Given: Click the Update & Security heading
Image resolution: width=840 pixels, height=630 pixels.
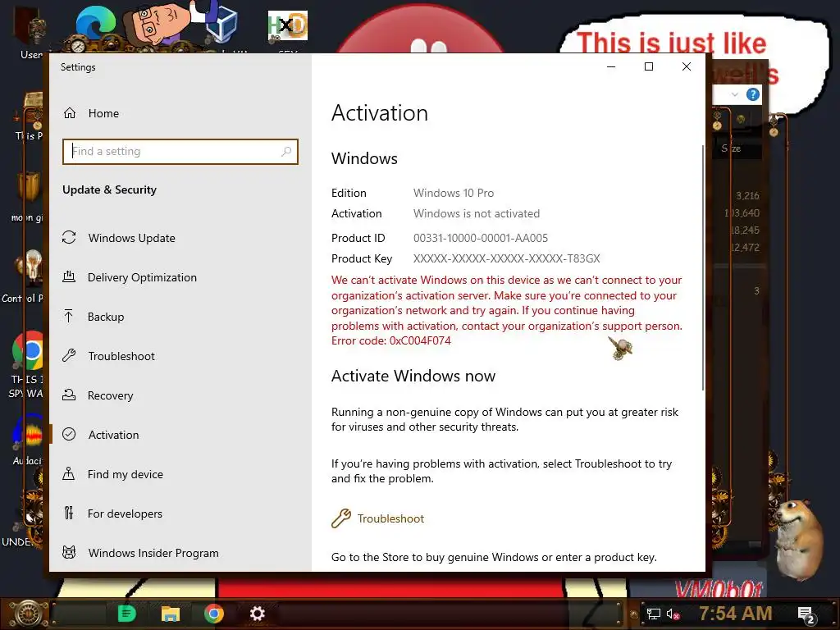Looking at the screenshot, I should pos(109,189).
